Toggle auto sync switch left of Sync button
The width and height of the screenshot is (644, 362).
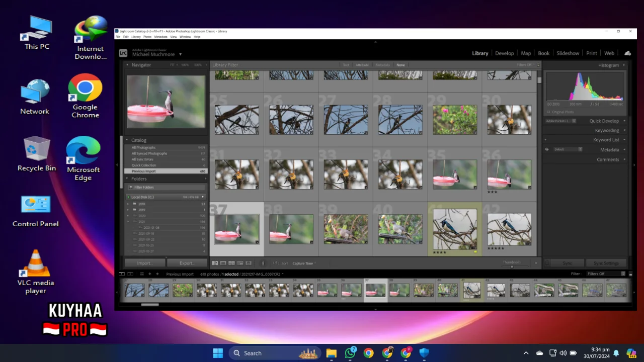point(547,263)
